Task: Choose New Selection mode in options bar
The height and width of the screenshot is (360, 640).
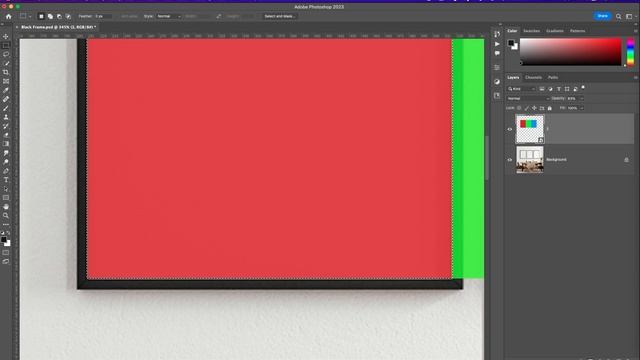Action: pos(41,16)
